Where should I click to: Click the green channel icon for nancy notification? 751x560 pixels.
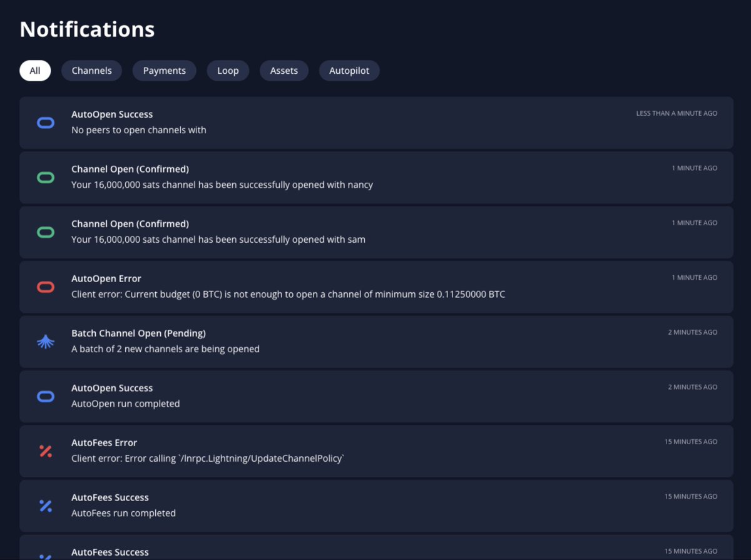pos(46,178)
